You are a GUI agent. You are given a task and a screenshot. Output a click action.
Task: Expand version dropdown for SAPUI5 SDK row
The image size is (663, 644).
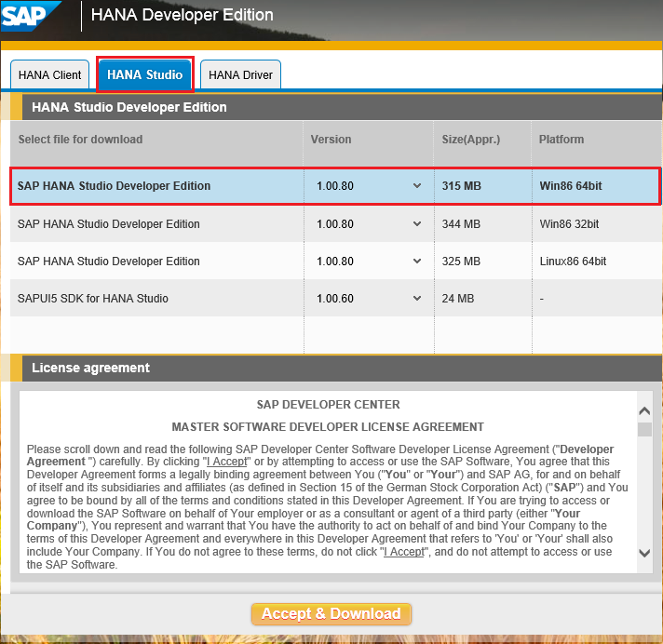(417, 299)
